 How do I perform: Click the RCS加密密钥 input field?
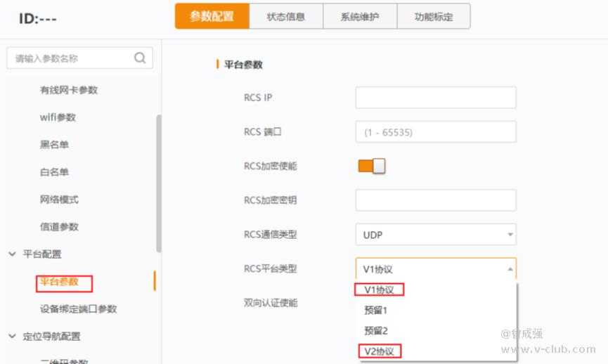click(436, 200)
